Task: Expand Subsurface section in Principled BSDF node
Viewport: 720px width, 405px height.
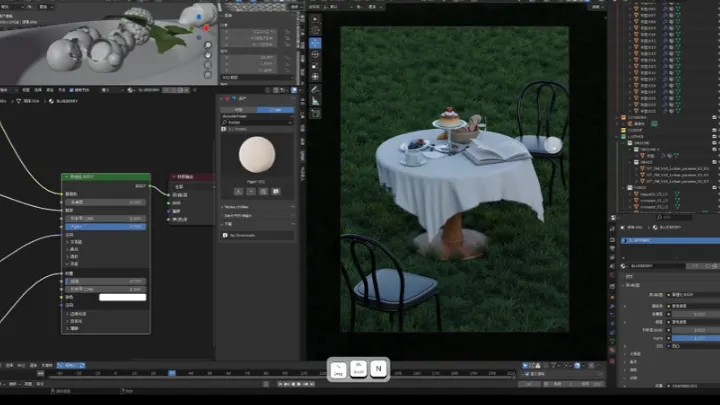Action: (x=67, y=242)
